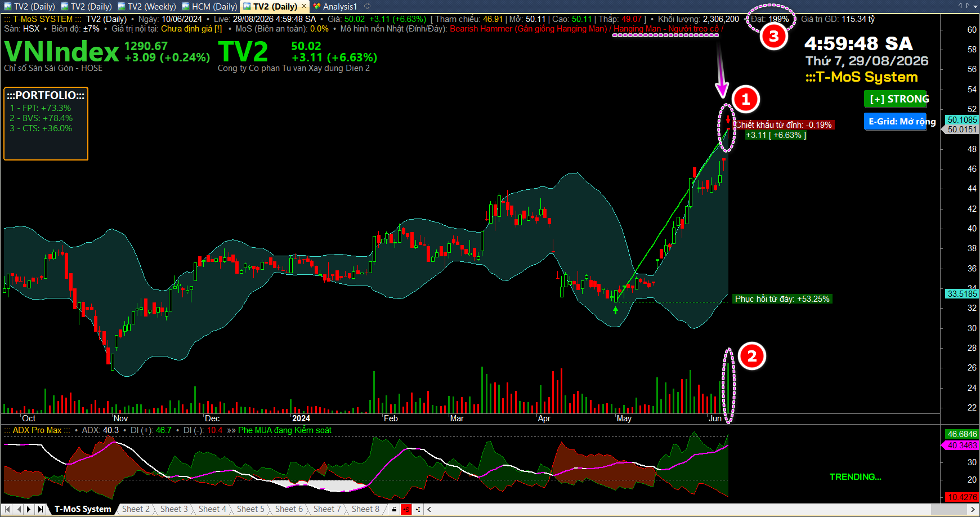Open the Analysis1 tab
The image size is (980, 517).
coord(335,7)
